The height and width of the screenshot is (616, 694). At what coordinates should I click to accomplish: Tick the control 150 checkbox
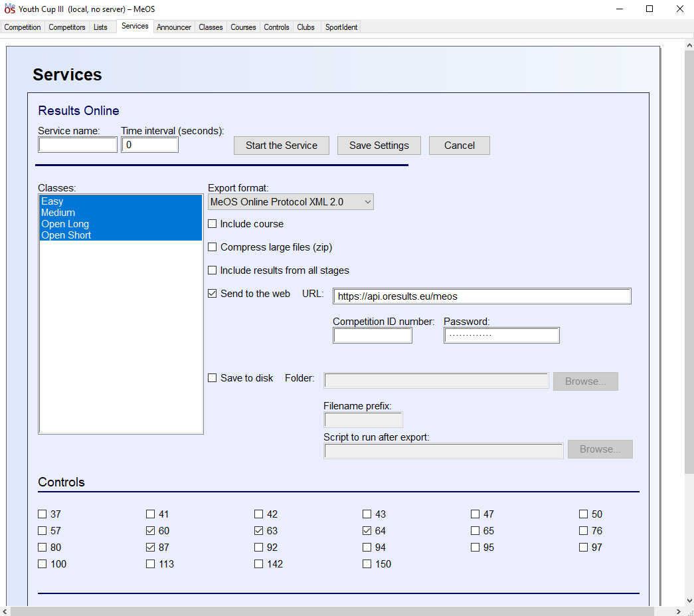pyautogui.click(x=367, y=564)
